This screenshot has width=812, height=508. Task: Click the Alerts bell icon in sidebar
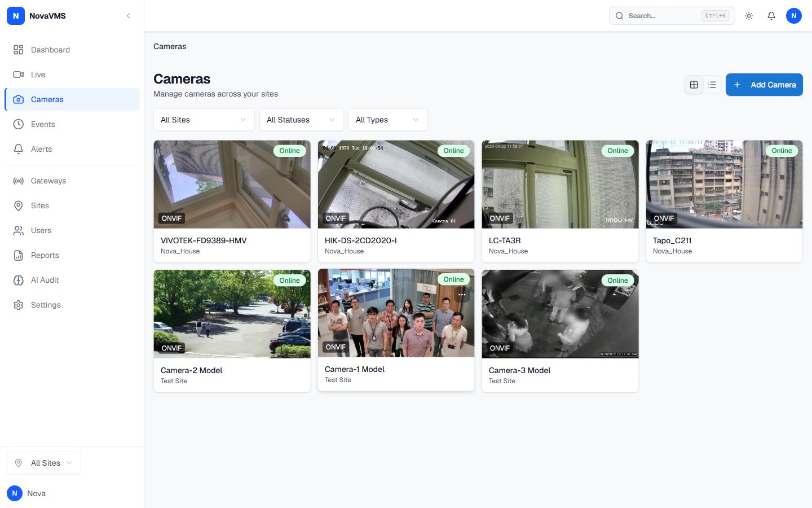(x=19, y=149)
